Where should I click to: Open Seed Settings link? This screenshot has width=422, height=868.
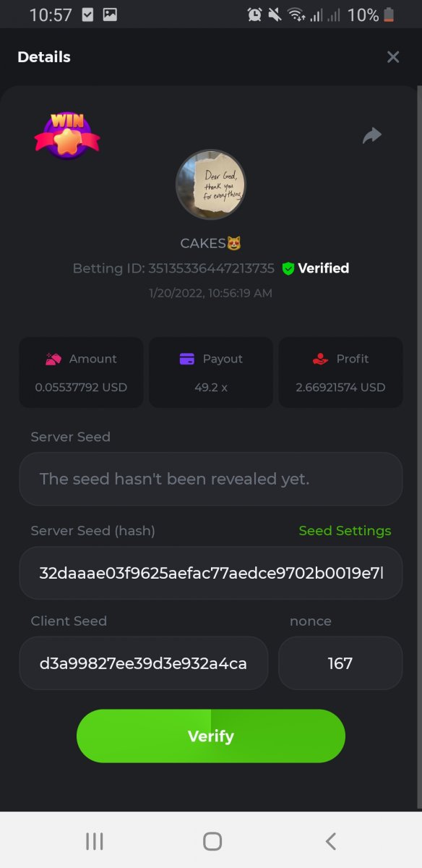coord(345,531)
